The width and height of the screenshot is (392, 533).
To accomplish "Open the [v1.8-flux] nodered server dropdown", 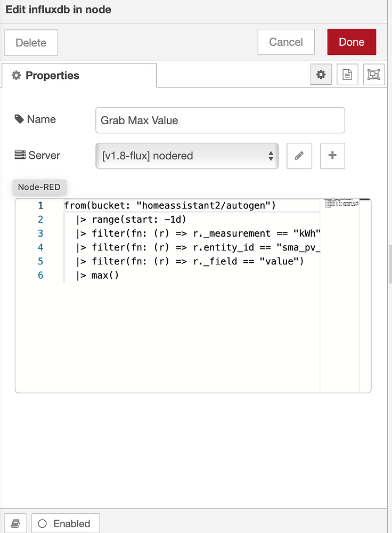I will coord(187,156).
